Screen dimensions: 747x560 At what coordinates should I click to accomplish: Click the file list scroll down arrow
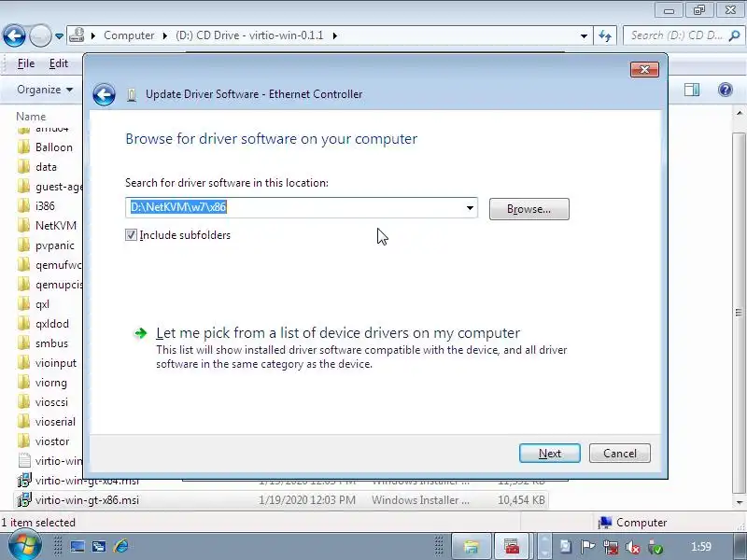739,502
